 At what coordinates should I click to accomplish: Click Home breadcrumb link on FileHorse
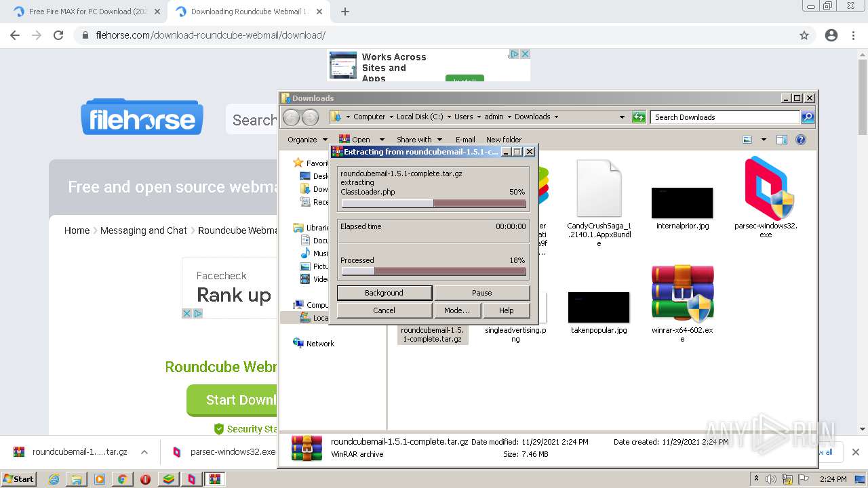(77, 230)
